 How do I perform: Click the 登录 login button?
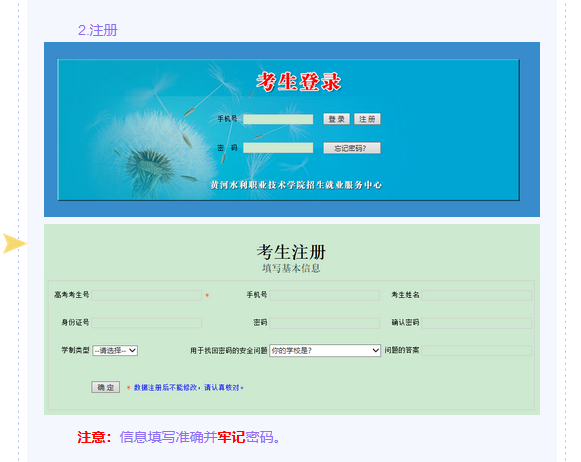pyautogui.click(x=336, y=119)
